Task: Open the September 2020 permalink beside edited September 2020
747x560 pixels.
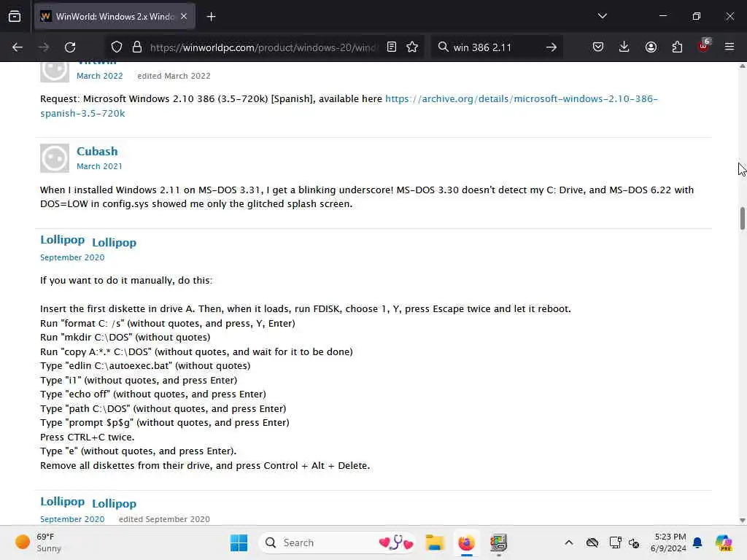Action: click(72, 519)
